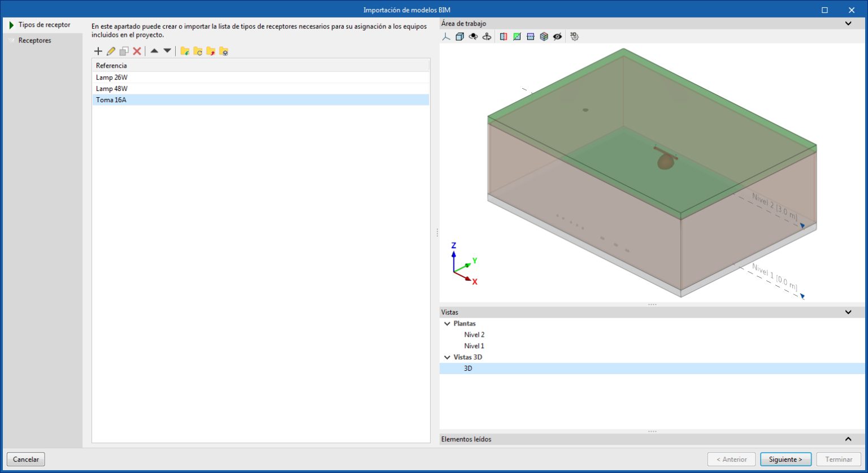Image resolution: width=868 pixels, height=473 pixels.
Task: Select the layers stack icon
Action: click(544, 36)
